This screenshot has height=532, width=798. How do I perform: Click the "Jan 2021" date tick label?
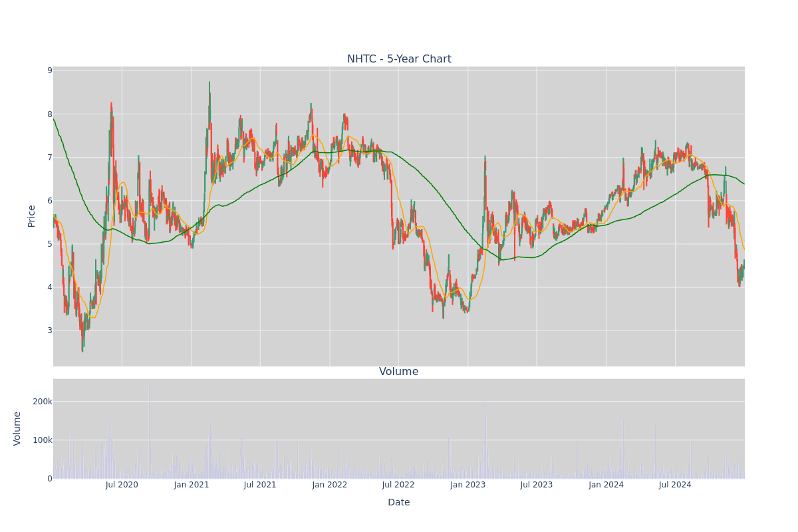click(192, 485)
